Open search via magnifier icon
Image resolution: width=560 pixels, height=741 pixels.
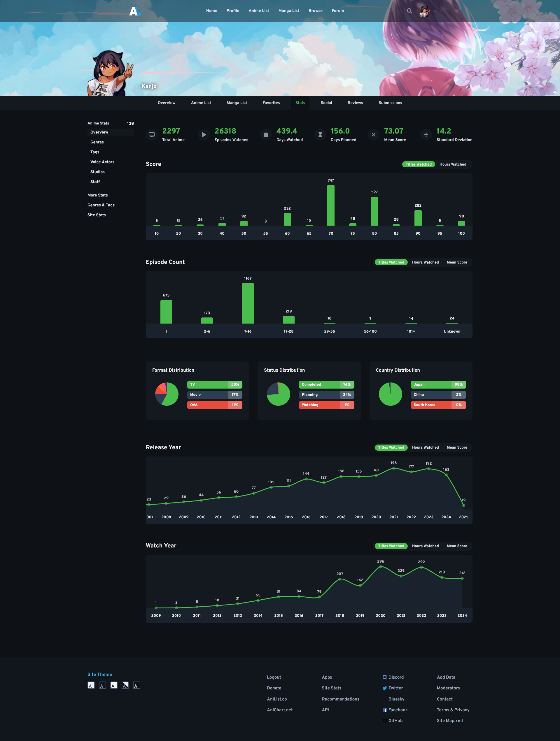point(409,11)
